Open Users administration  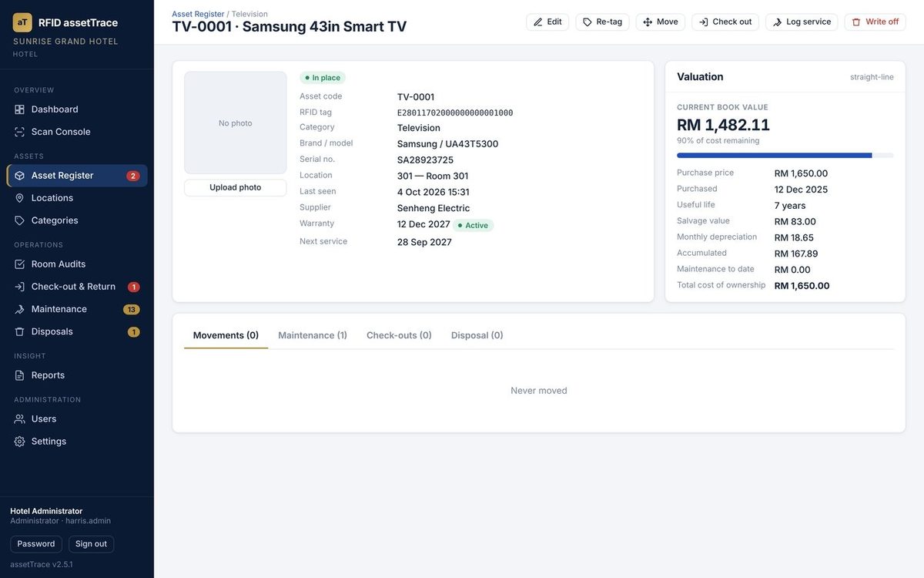77,419
